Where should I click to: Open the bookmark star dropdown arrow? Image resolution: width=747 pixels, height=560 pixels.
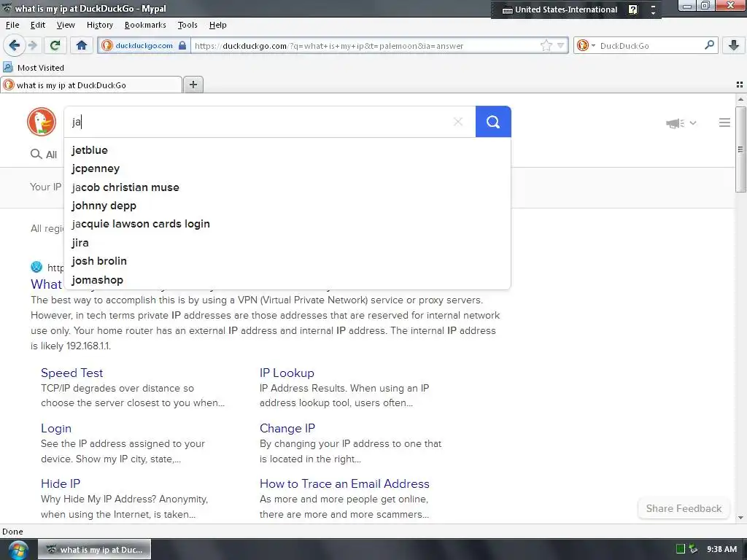point(561,46)
